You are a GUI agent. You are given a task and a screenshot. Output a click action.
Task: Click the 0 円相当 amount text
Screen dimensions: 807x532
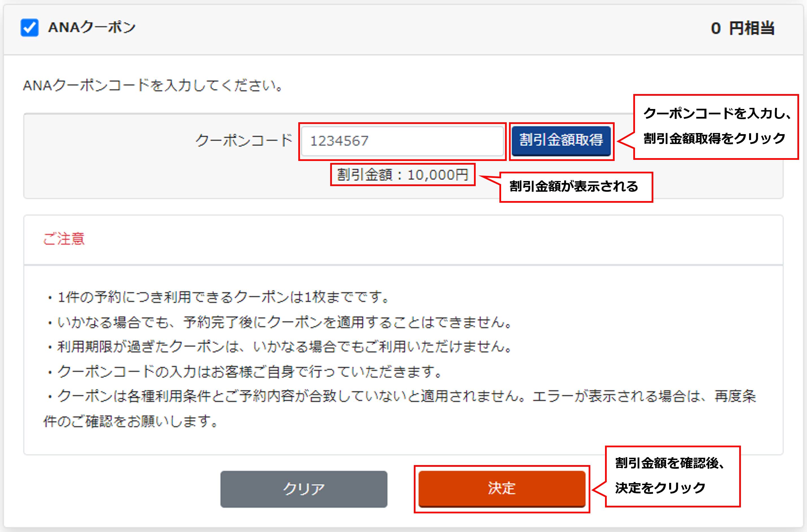pyautogui.click(x=743, y=28)
